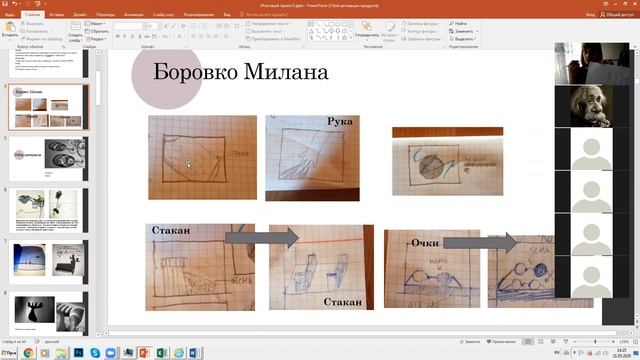This screenshot has height=360, width=640.
Task: Click the language indicator (RU) in system tray
Action: click(557, 353)
